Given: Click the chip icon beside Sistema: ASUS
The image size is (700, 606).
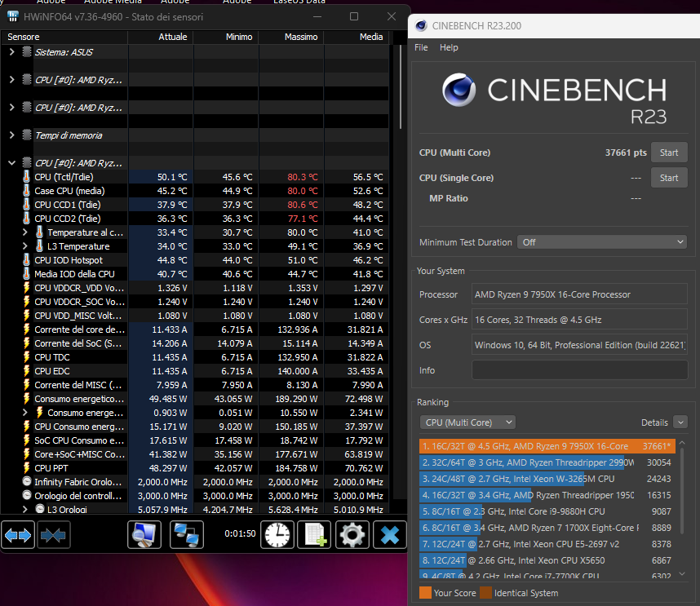Looking at the screenshot, I should point(27,51).
